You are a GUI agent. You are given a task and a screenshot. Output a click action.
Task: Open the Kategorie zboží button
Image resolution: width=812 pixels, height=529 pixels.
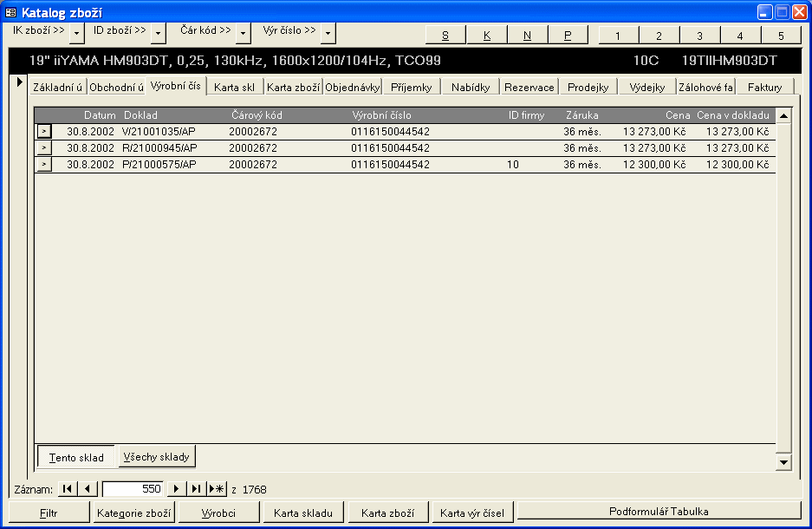click(134, 512)
